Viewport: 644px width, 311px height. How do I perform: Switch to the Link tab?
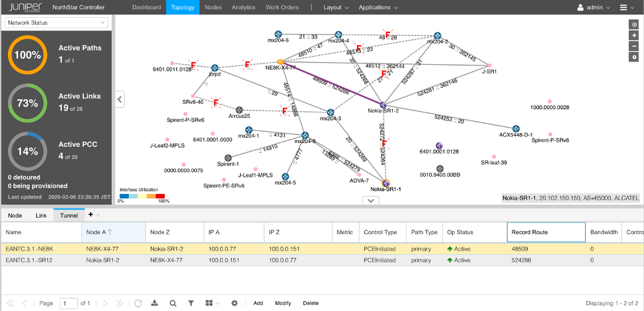pos(41,215)
